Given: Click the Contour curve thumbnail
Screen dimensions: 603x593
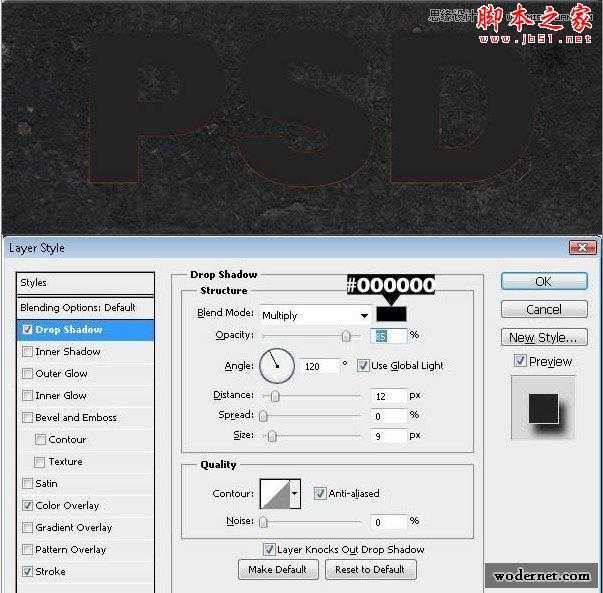Looking at the screenshot, I should click(275, 494).
